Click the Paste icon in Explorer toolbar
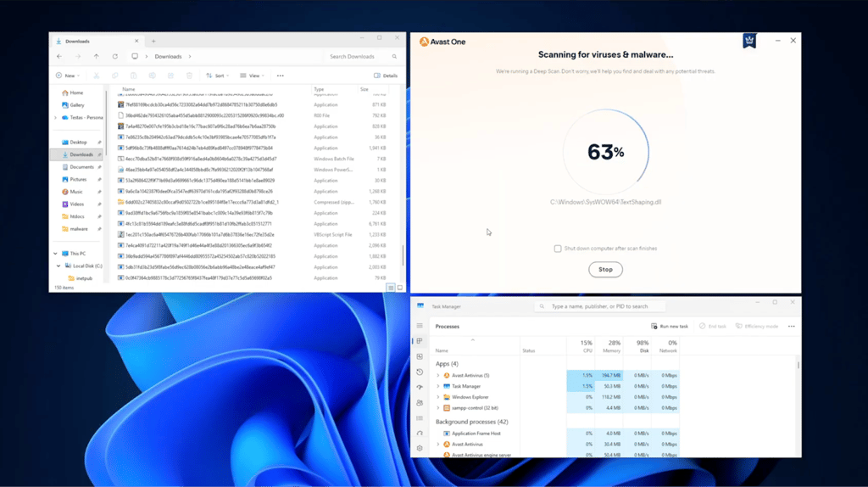The height and width of the screenshot is (487, 868). pyautogui.click(x=133, y=76)
